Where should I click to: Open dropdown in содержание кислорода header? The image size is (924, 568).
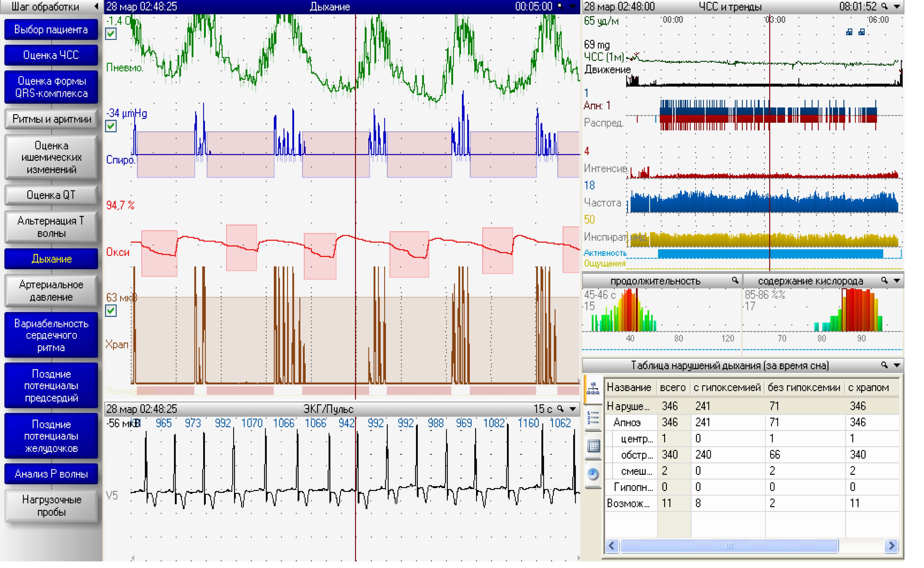pyautogui.click(x=897, y=281)
